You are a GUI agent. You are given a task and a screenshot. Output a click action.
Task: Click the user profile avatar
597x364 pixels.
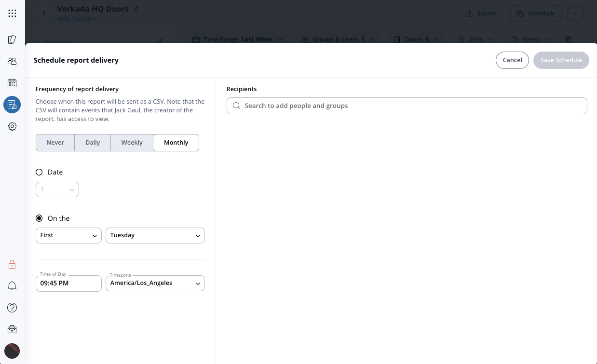(x=12, y=351)
